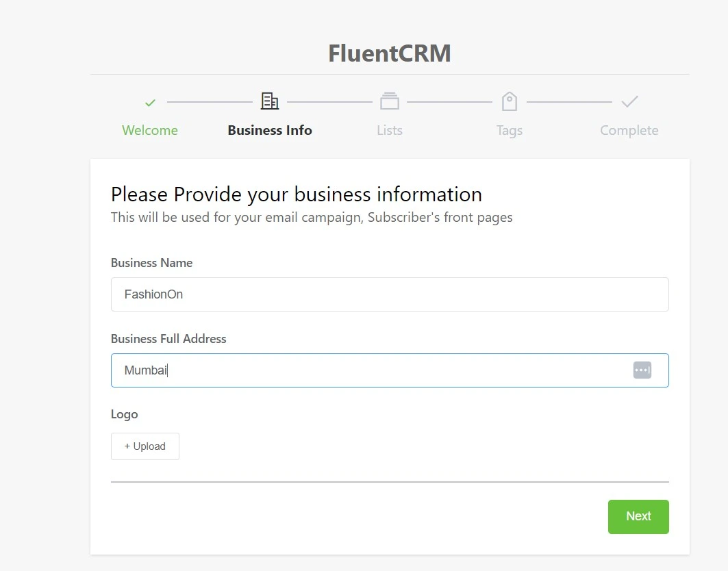Click the + Upload logo button
Screen dimensions: 728x571
[x=145, y=446]
